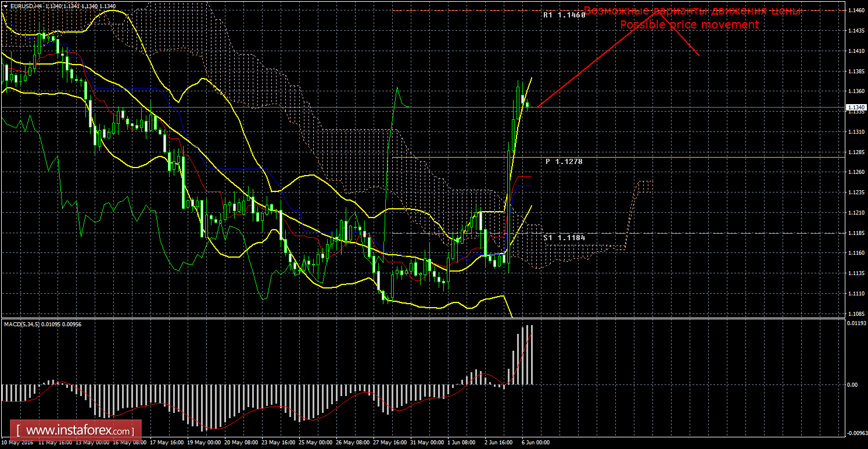Image resolution: width=868 pixels, height=449 pixels.
Task: Click the 27 May 16:00 time label
Action: pyautogui.click(x=390, y=443)
